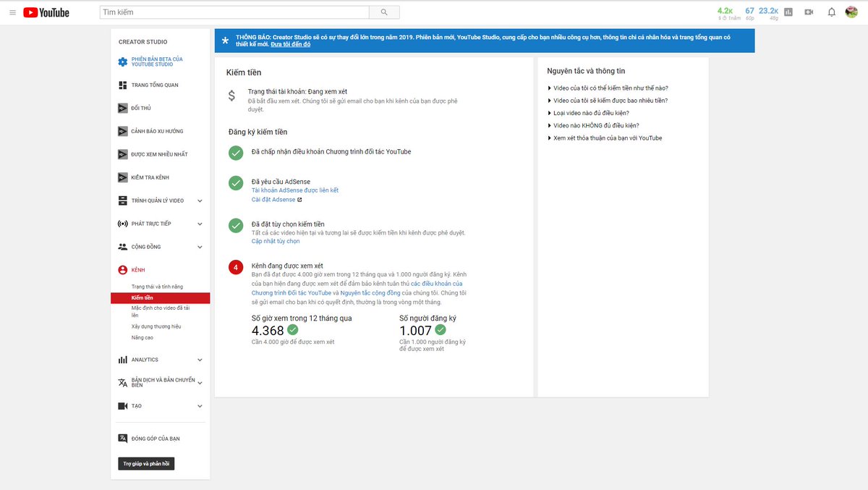Click the green check next to 1.007
The height and width of the screenshot is (490, 868).
[x=441, y=329]
